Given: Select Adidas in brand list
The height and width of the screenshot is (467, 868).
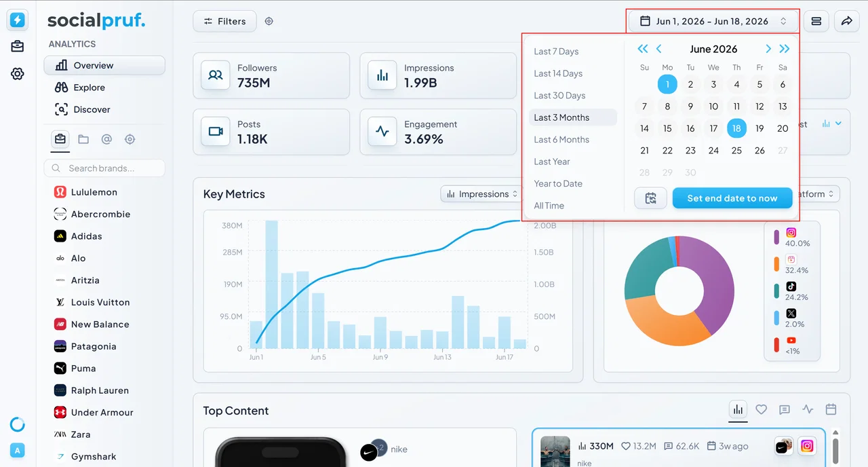Looking at the screenshot, I should point(104,236).
